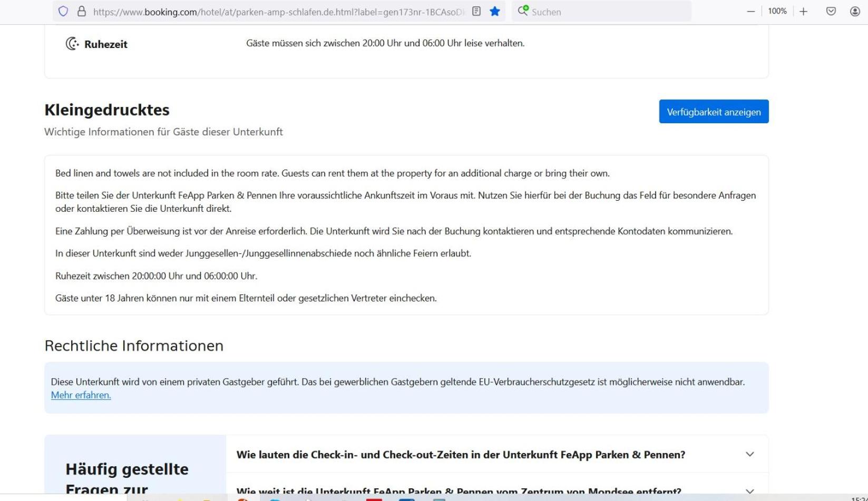Zoom in with the plus icon
Screen dimensions: 868x501
(803, 11)
